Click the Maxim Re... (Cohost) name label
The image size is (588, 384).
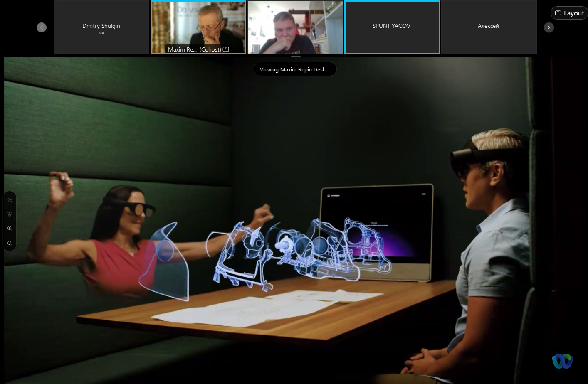194,49
